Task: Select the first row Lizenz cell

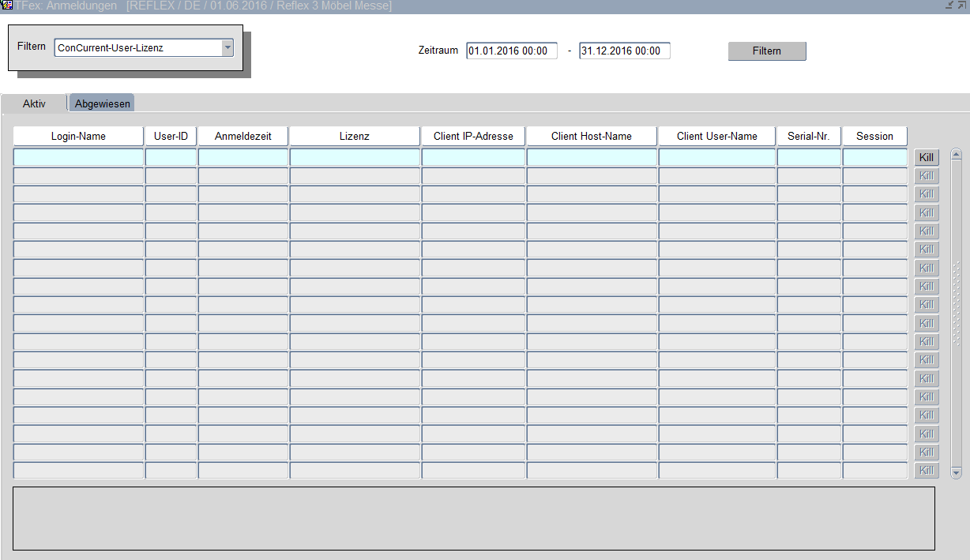Action: 355,157
